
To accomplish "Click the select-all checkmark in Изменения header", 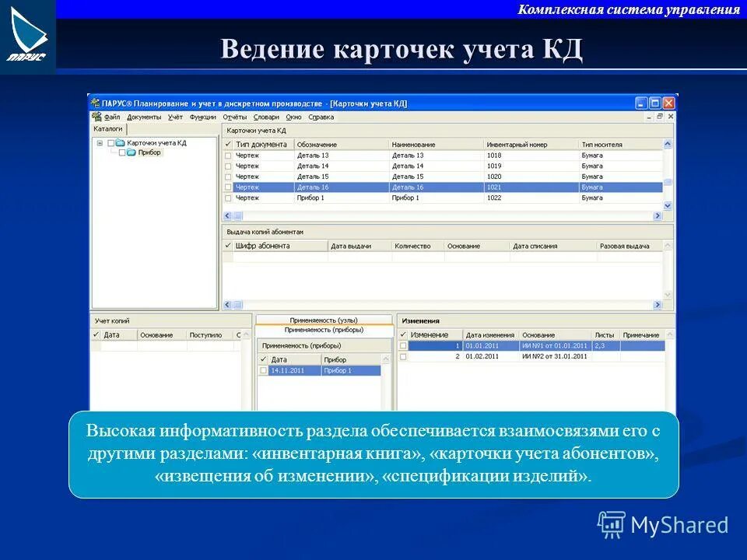I will coord(403,334).
